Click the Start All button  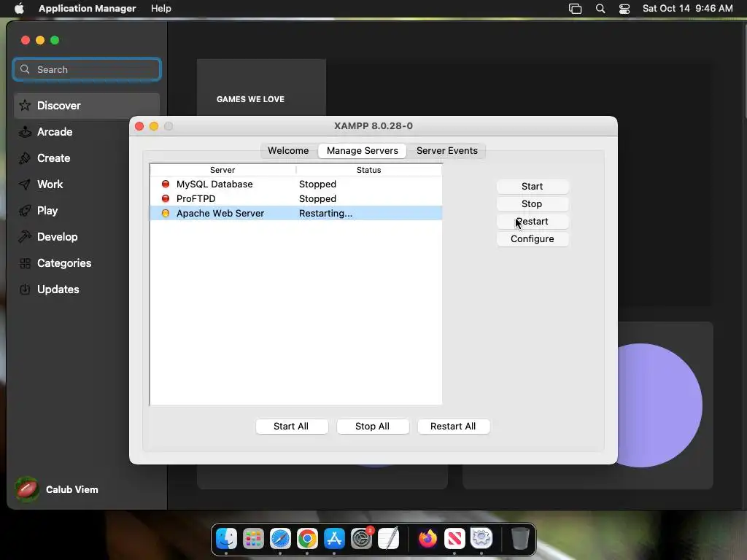click(x=292, y=426)
